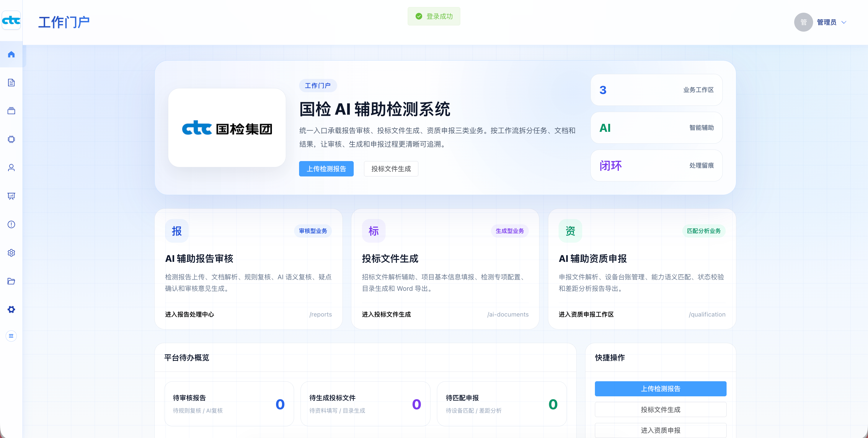Open the exclamation circle icon in the sidebar
The height and width of the screenshot is (438, 868).
11,224
